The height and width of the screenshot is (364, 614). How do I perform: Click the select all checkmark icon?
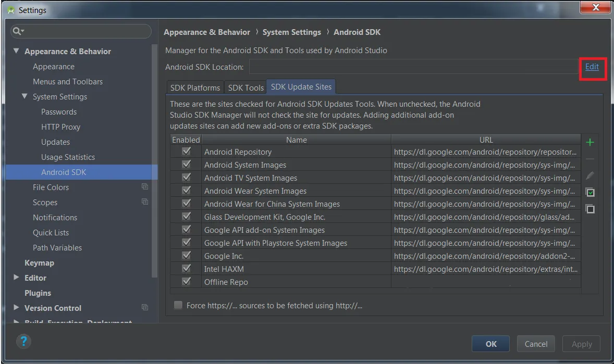tap(590, 193)
